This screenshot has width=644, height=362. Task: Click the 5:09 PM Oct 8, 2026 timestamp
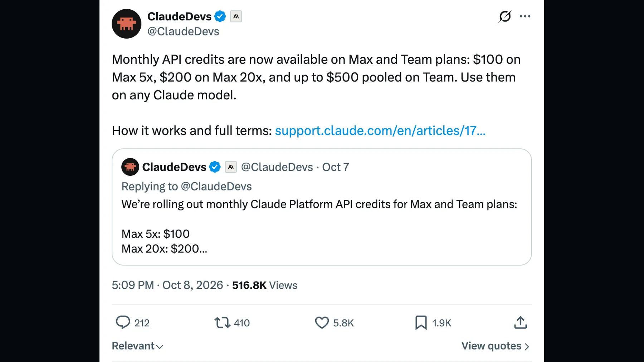pos(167,285)
